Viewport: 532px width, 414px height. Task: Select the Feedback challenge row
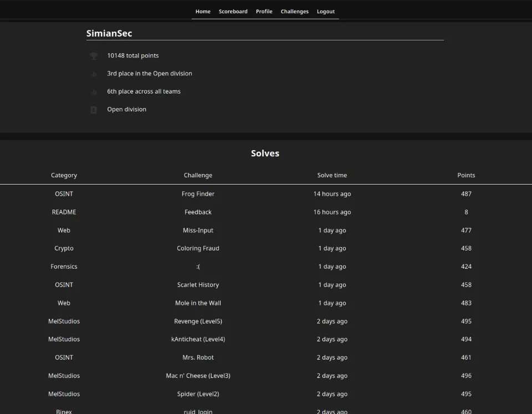198,212
